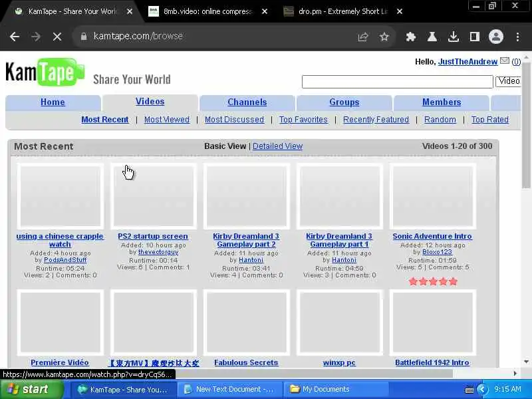Open 'using a chinese crapple watch' video title
This screenshot has height=399, width=532.
point(60,240)
